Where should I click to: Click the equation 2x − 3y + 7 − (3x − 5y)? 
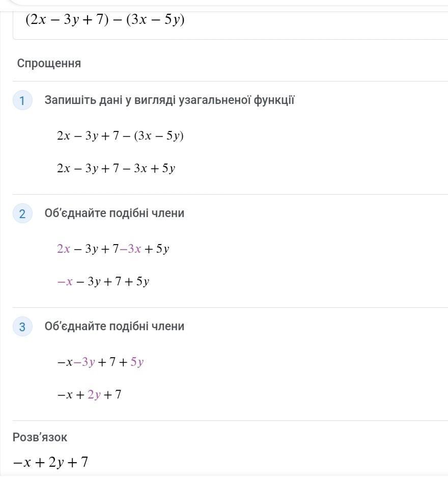(x=120, y=136)
